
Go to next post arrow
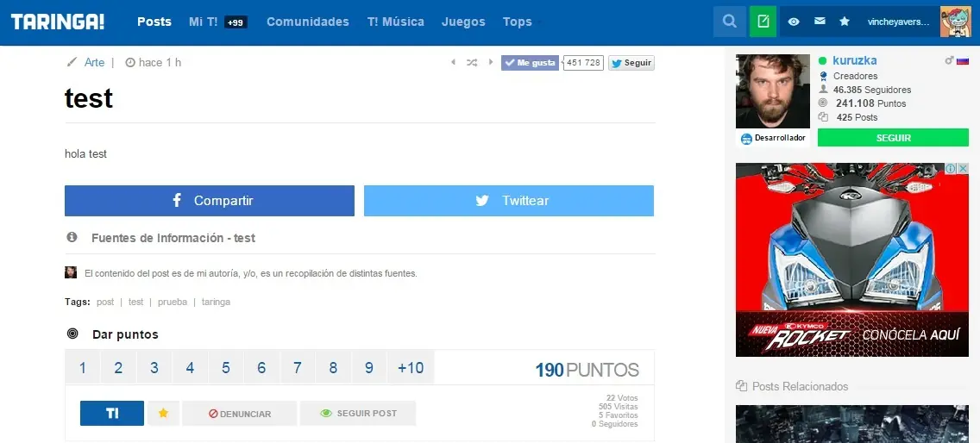tap(491, 62)
